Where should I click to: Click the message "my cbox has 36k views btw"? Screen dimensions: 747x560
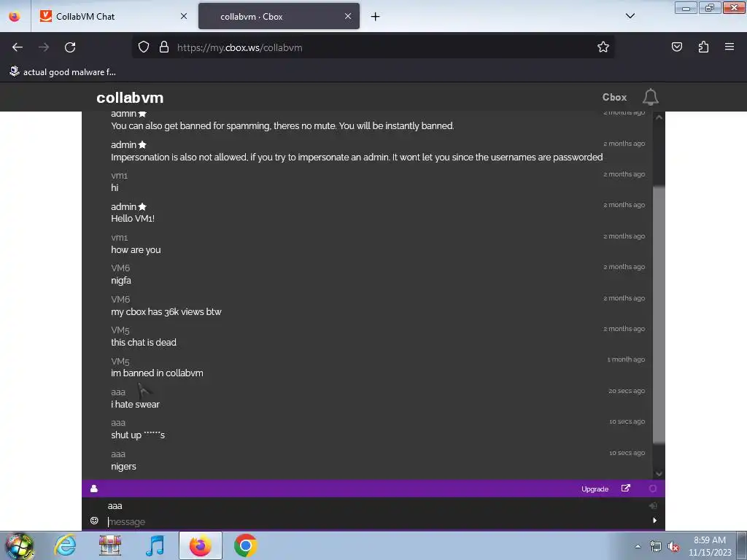point(166,312)
